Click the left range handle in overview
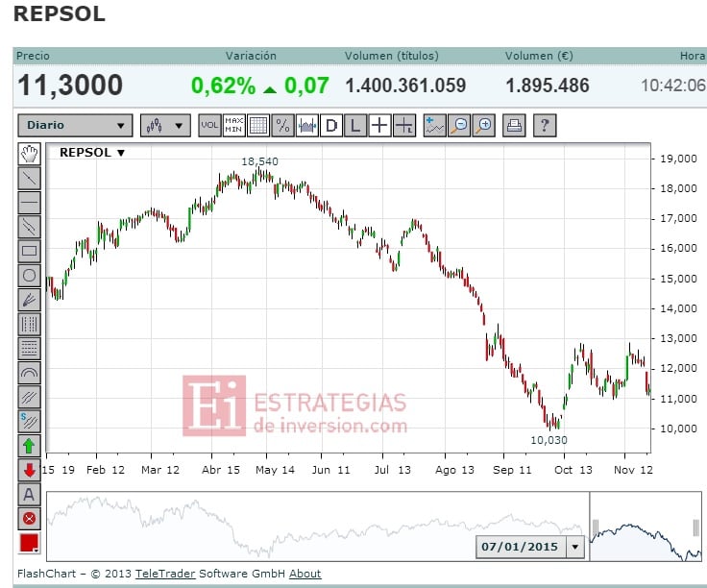The image size is (707, 588). click(x=596, y=528)
